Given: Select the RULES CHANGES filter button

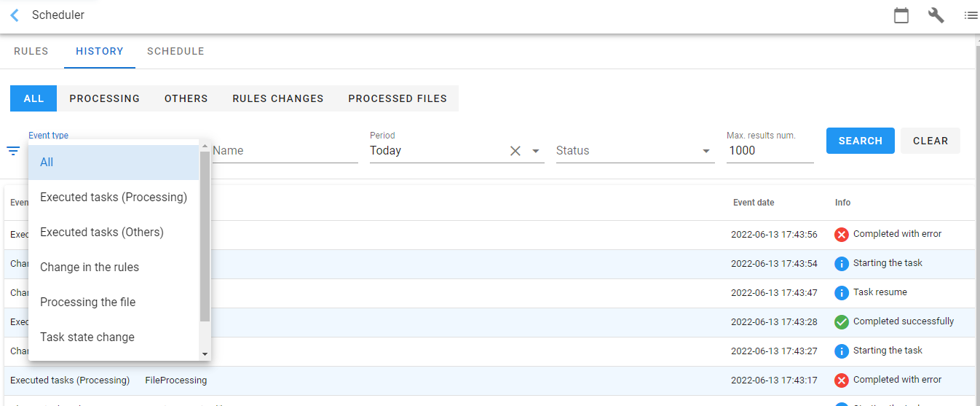Looking at the screenshot, I should tap(278, 98).
